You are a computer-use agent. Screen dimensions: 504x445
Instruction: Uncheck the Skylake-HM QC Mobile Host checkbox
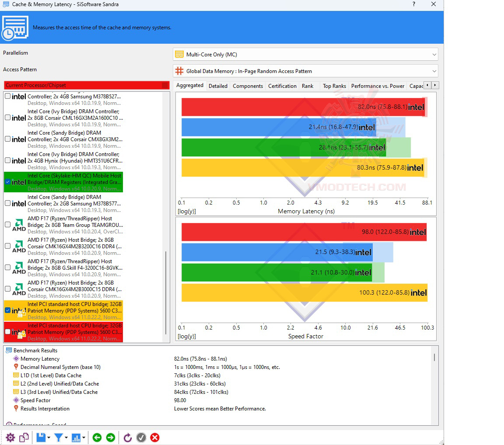(8, 182)
